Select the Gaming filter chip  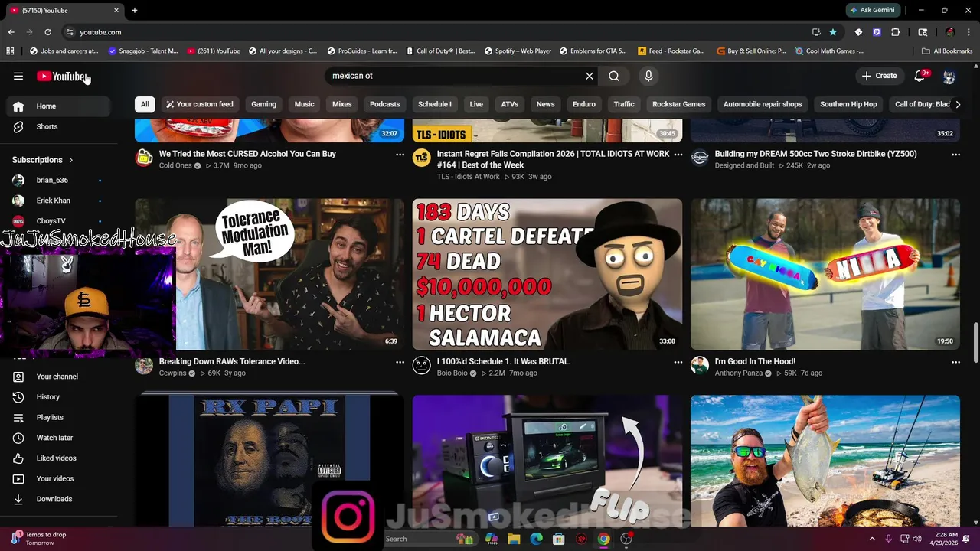(263, 104)
